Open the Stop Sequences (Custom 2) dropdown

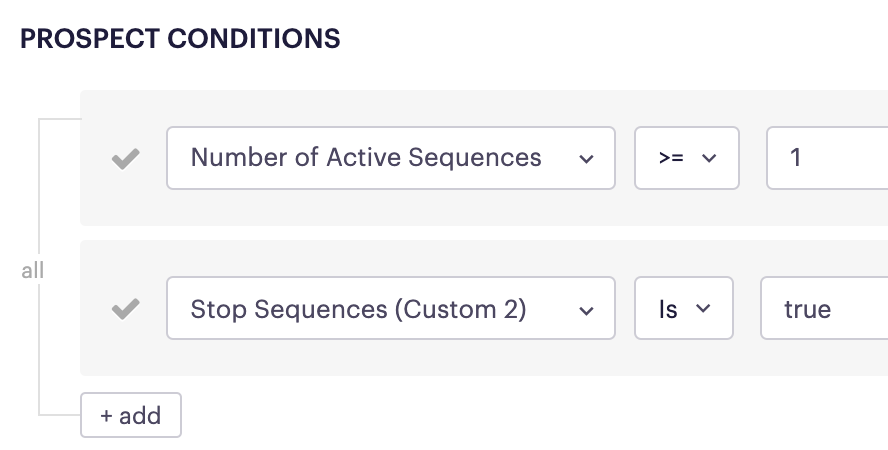pyautogui.click(x=390, y=308)
